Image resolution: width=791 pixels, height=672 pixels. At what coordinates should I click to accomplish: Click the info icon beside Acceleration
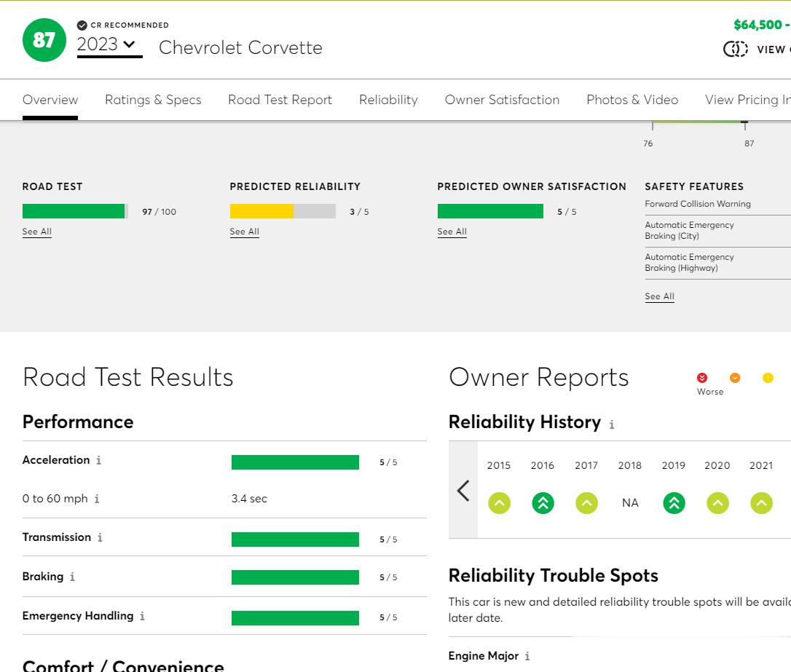coord(99,460)
